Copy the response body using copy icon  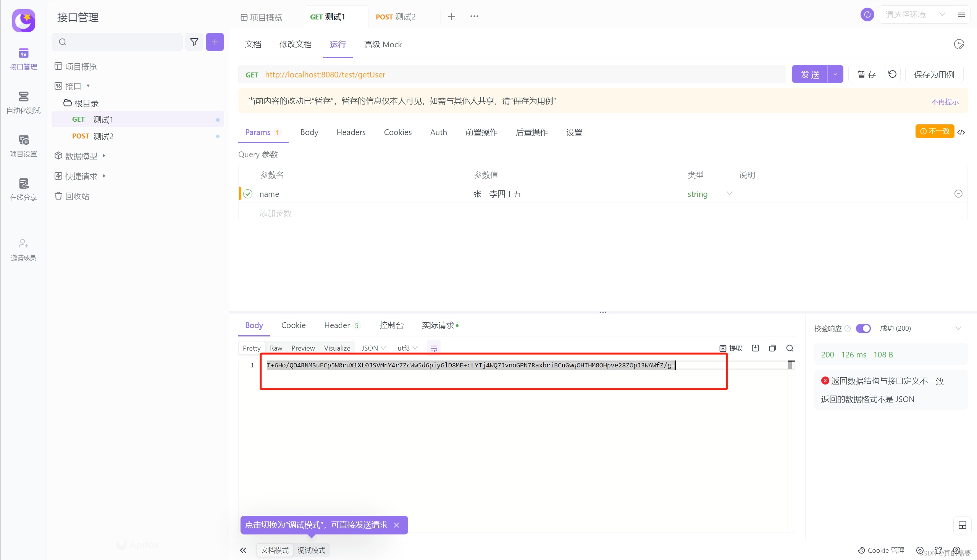(x=772, y=348)
